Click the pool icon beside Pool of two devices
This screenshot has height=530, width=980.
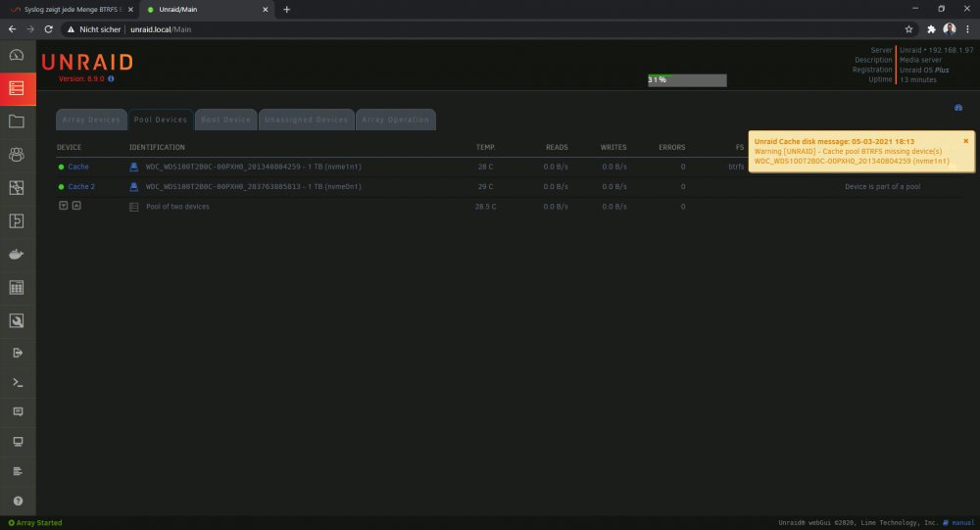133,207
